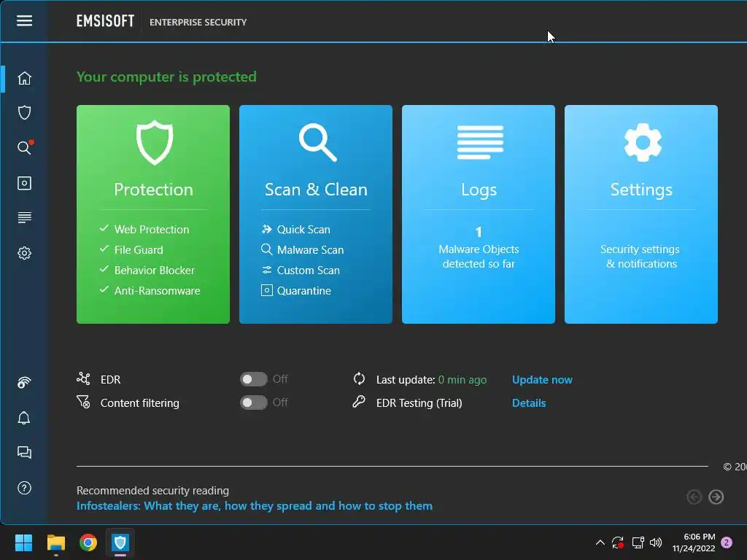This screenshot has height=560, width=747.
Task: Start a Quick Scan
Action: point(303,230)
